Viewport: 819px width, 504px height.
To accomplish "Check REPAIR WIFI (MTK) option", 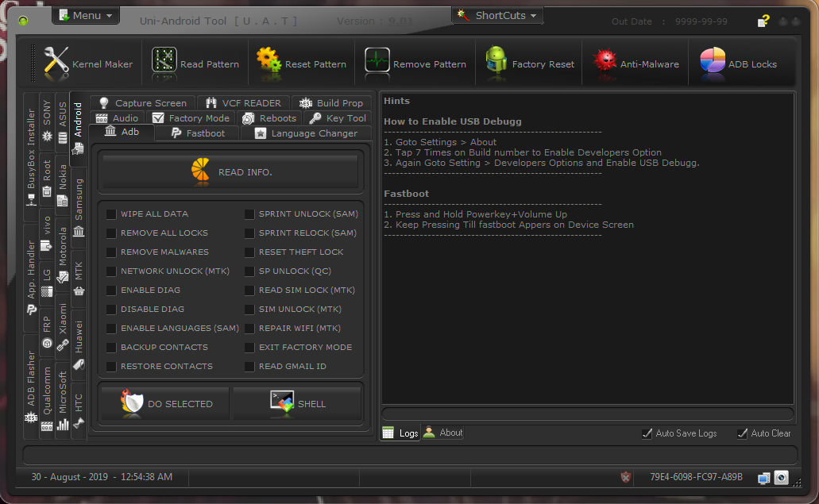I will tap(249, 328).
